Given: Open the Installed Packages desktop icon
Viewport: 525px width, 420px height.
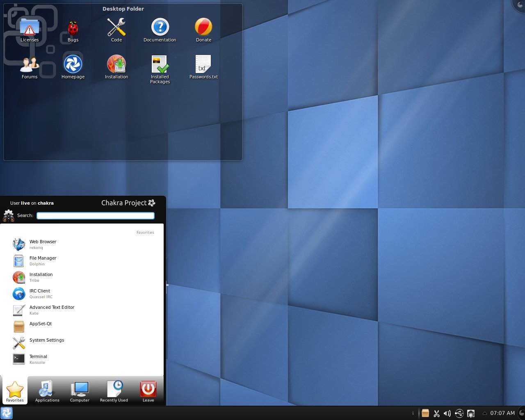Looking at the screenshot, I should coord(160,69).
